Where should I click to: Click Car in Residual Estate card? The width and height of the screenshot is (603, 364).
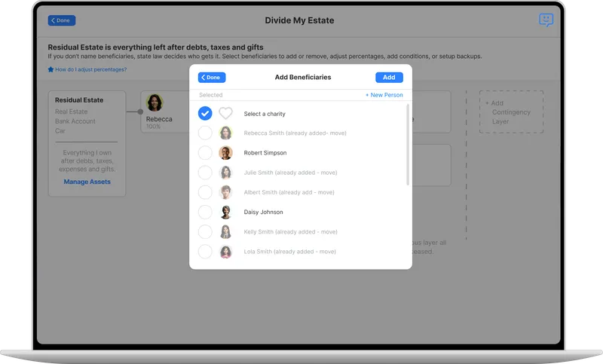pyautogui.click(x=60, y=130)
